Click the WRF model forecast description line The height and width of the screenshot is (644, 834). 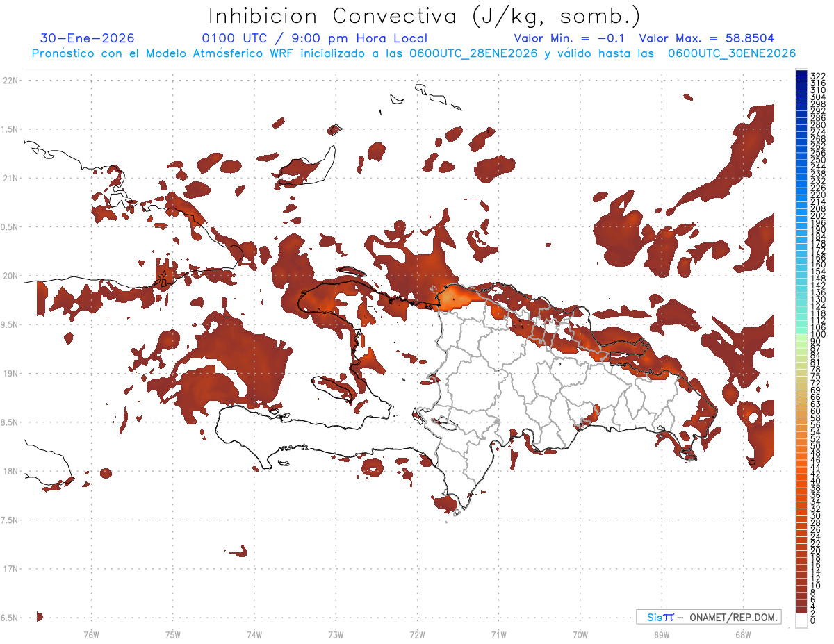point(414,53)
